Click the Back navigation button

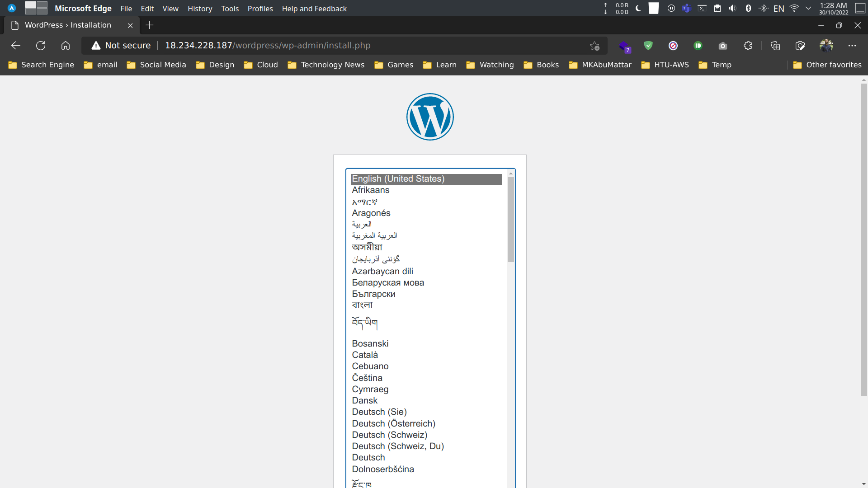15,45
